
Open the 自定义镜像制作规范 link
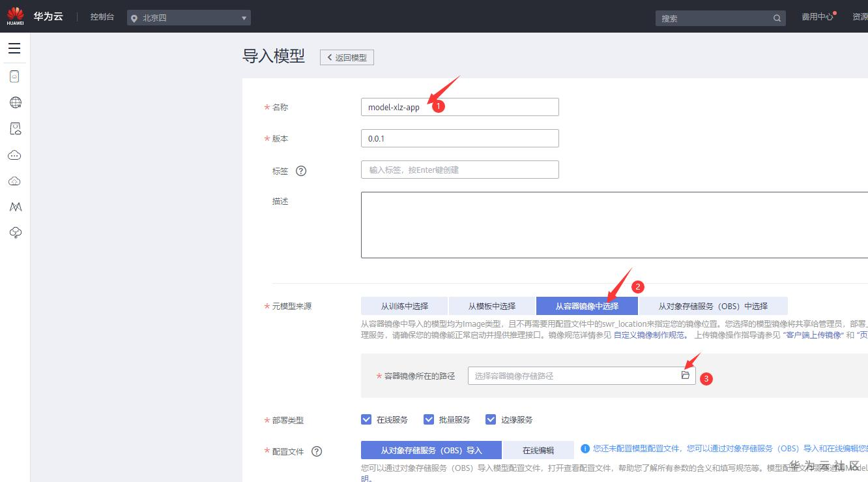649,335
